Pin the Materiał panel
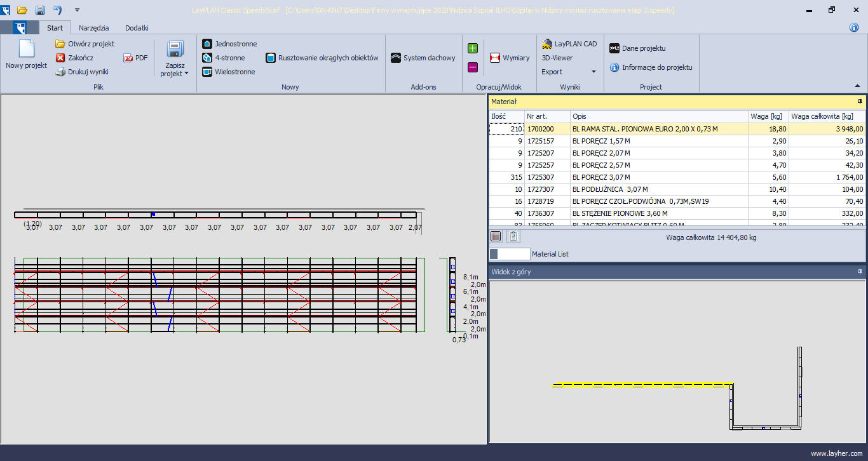This screenshot has width=868, height=461. 860,102
